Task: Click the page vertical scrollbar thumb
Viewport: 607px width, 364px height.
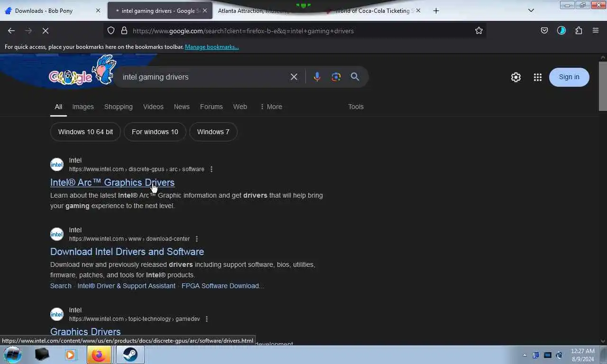Action: point(603,86)
